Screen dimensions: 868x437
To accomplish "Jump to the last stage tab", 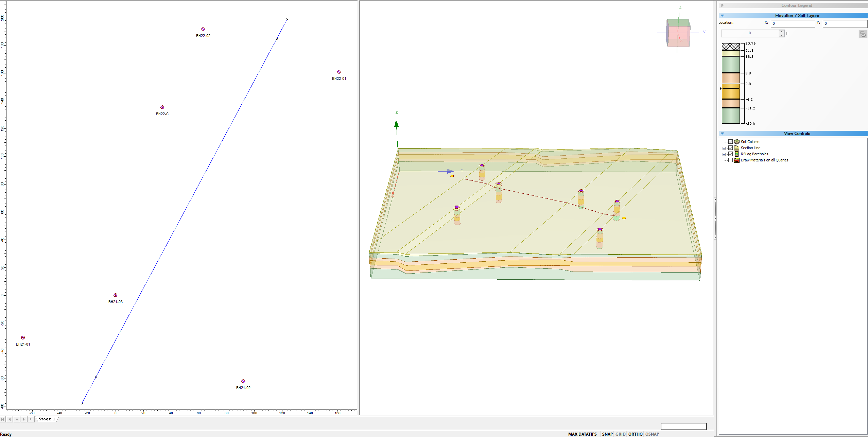I will pyautogui.click(x=31, y=419).
